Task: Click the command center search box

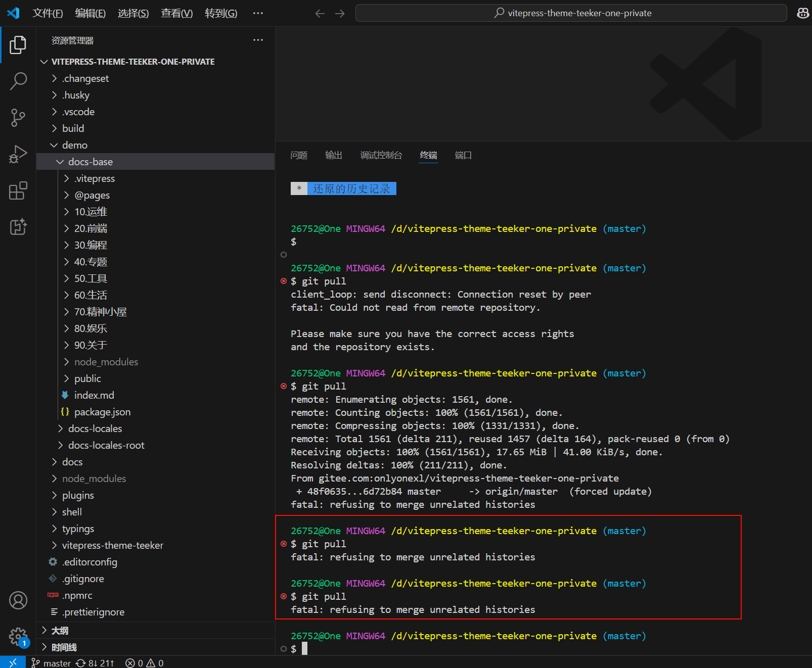Action: tap(571, 13)
